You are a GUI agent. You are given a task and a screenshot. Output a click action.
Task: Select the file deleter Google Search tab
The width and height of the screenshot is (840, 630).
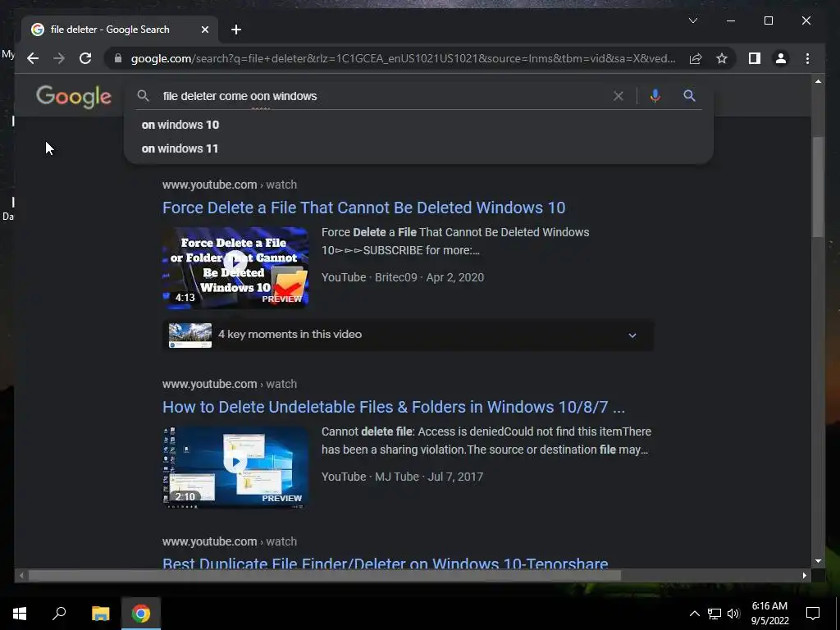tap(120, 30)
